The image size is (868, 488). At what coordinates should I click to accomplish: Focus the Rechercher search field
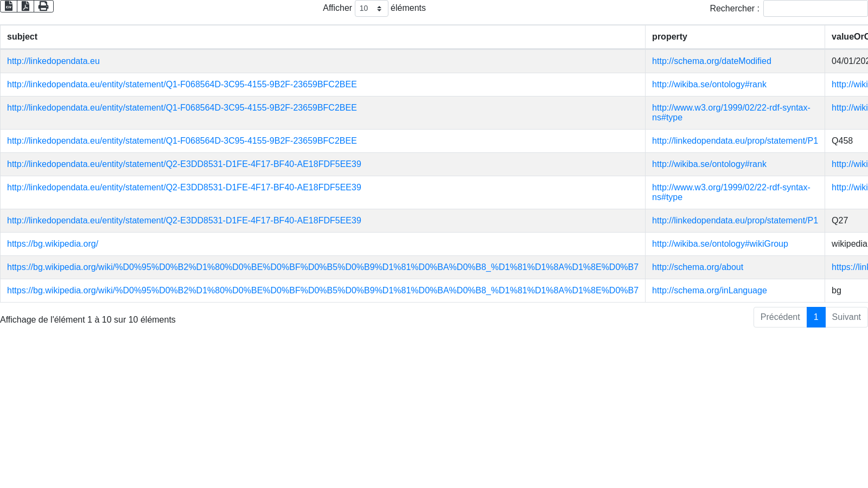point(815,9)
